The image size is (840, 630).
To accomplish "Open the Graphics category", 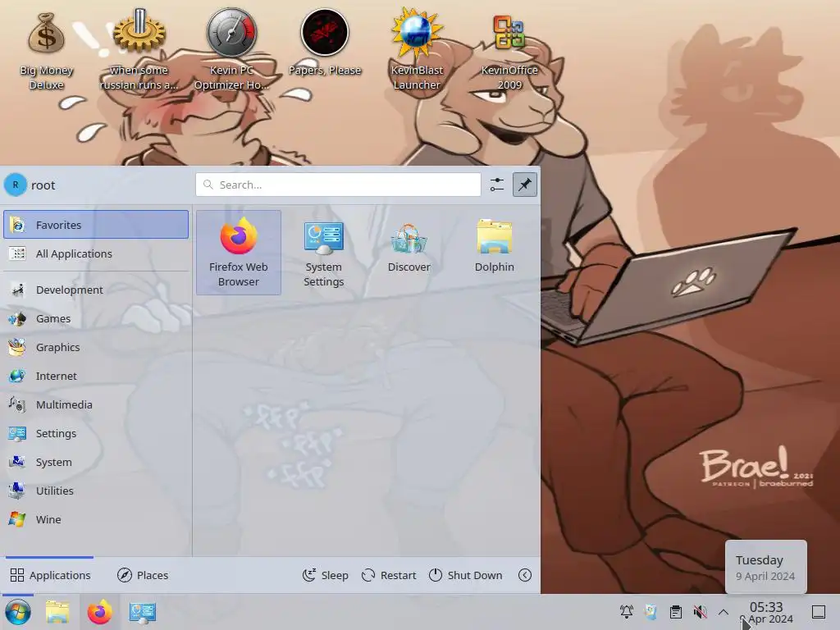I will 96,347.
